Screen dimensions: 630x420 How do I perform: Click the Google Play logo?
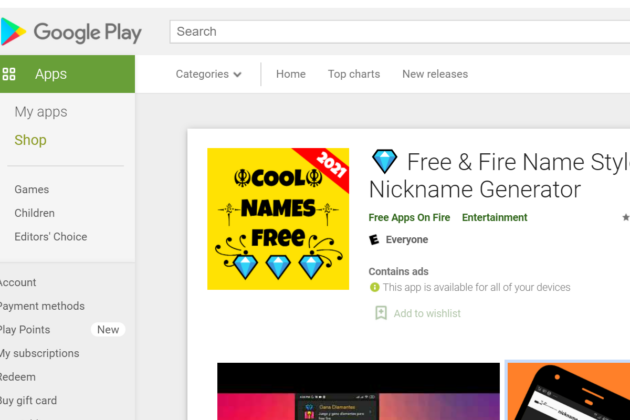pyautogui.click(x=71, y=32)
